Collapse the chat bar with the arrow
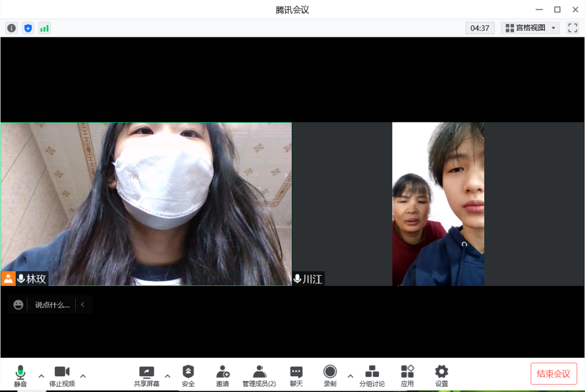This screenshot has height=392, width=585. (x=83, y=305)
